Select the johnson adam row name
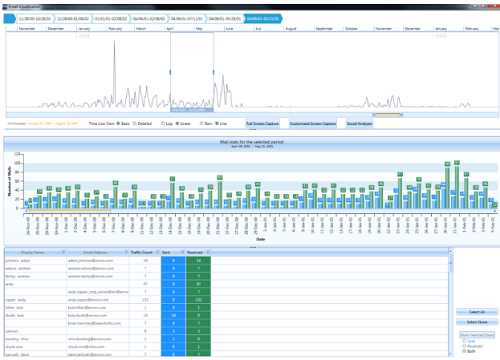The image size is (500, 360). click(x=18, y=260)
